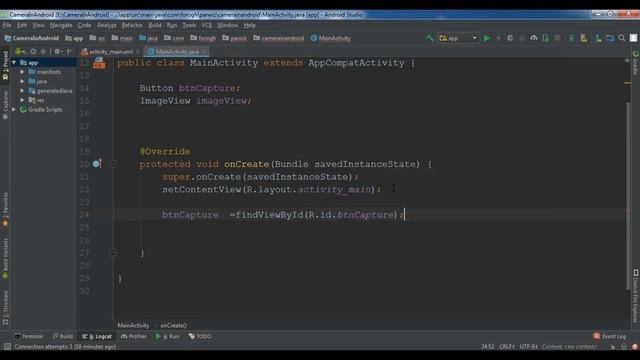640x360 pixels.
Task: Open the Event Log panel
Action: pyautogui.click(x=610, y=336)
